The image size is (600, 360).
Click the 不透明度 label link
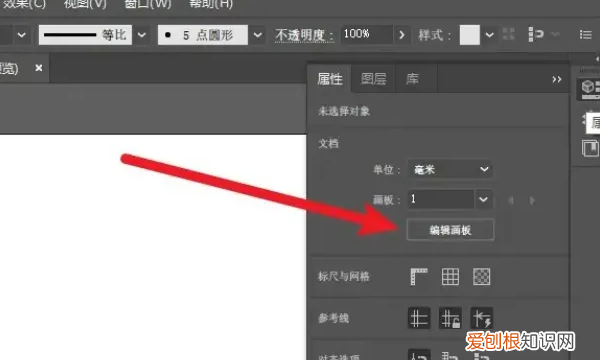[305, 35]
